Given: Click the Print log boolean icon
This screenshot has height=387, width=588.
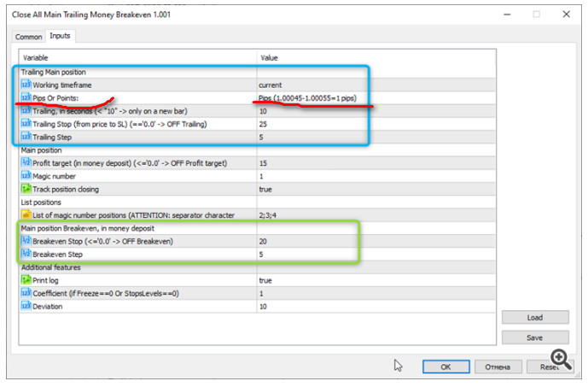Looking at the screenshot, I should [26, 279].
